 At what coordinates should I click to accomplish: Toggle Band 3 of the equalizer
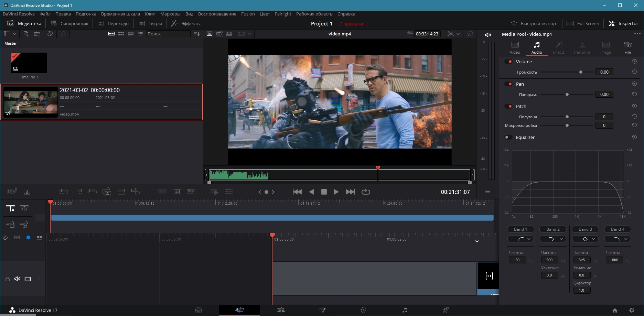[585, 229]
